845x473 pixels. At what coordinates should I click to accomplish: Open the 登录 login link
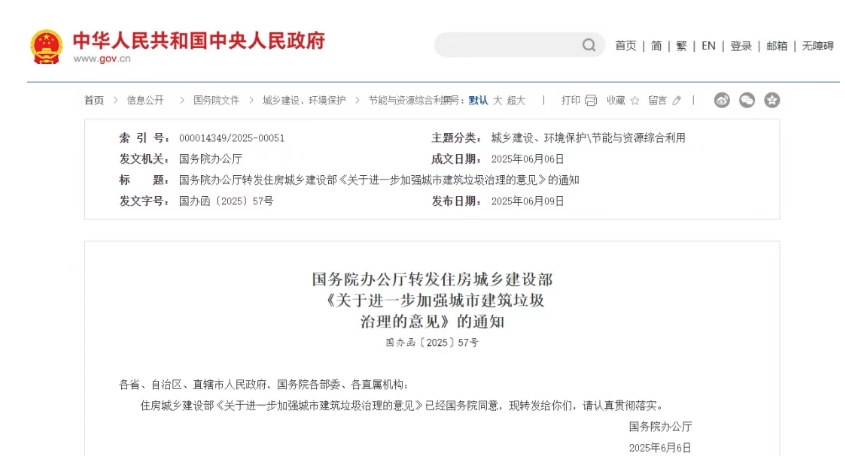click(741, 46)
